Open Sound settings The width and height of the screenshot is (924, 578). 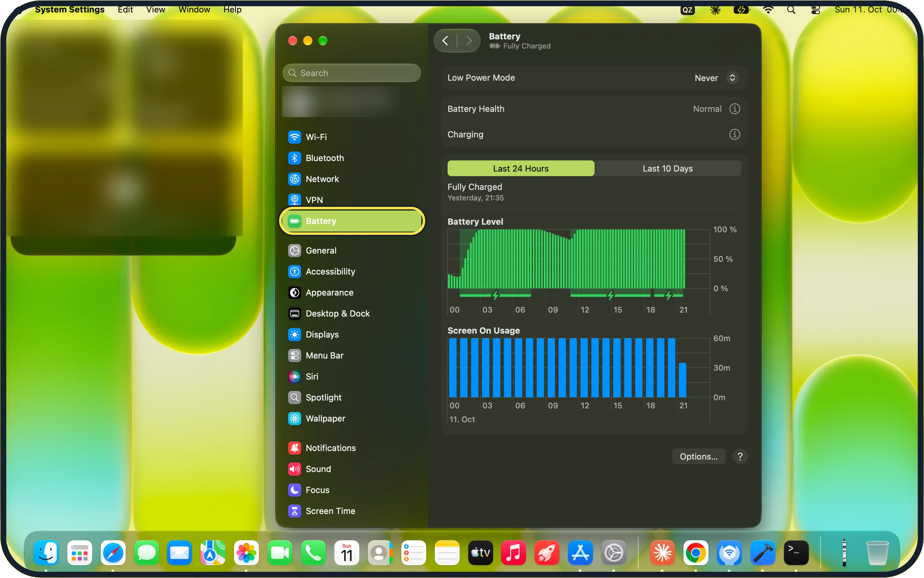coord(351,469)
